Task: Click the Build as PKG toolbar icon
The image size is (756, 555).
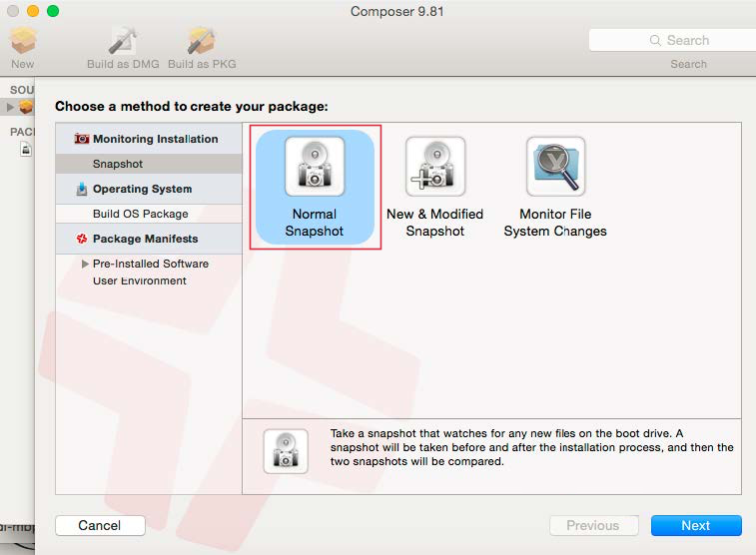Action: (x=201, y=41)
